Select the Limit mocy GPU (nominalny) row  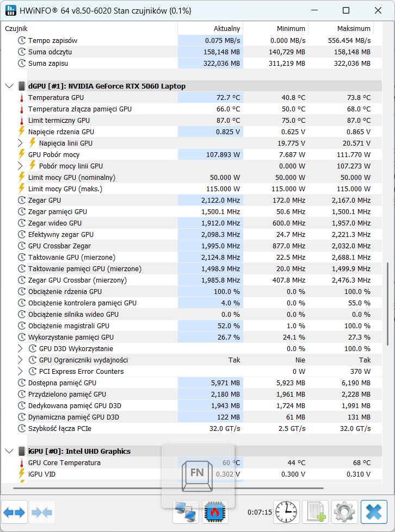[x=199, y=178]
